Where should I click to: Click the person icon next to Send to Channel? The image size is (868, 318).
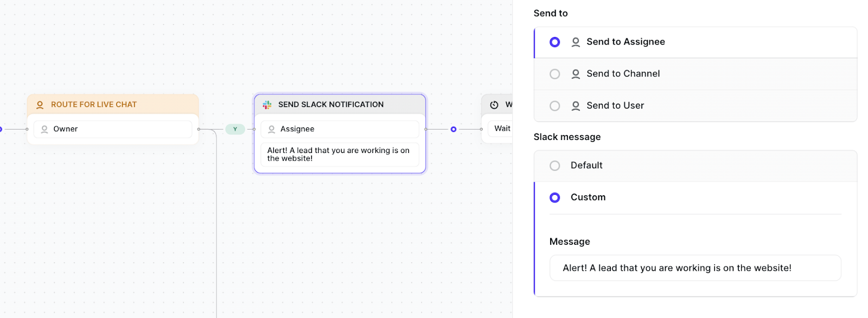coord(576,74)
